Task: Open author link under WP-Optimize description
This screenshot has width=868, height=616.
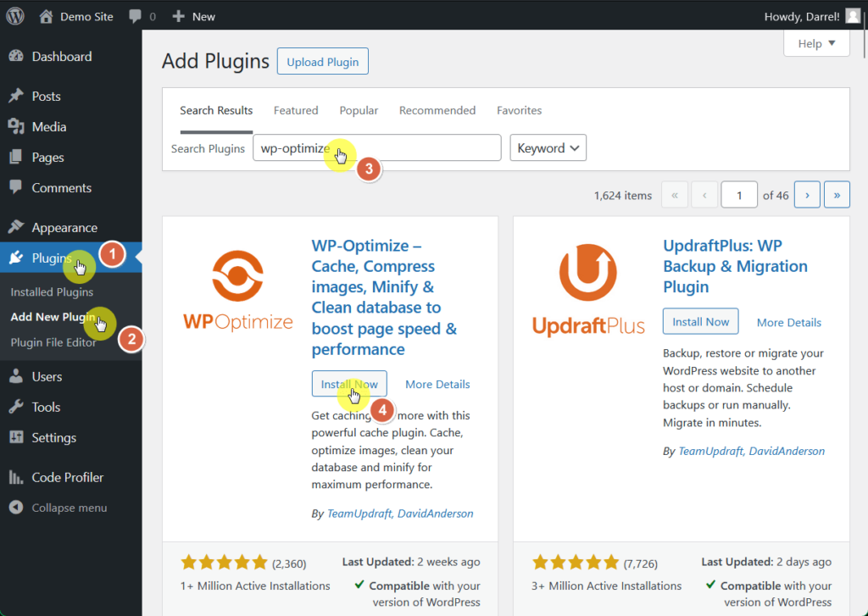Action: click(400, 513)
